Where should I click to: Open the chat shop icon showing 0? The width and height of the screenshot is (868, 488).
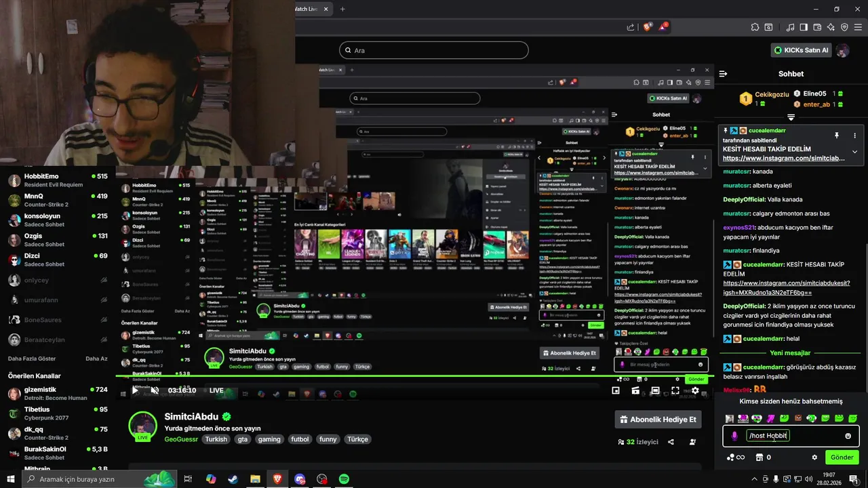click(764, 457)
